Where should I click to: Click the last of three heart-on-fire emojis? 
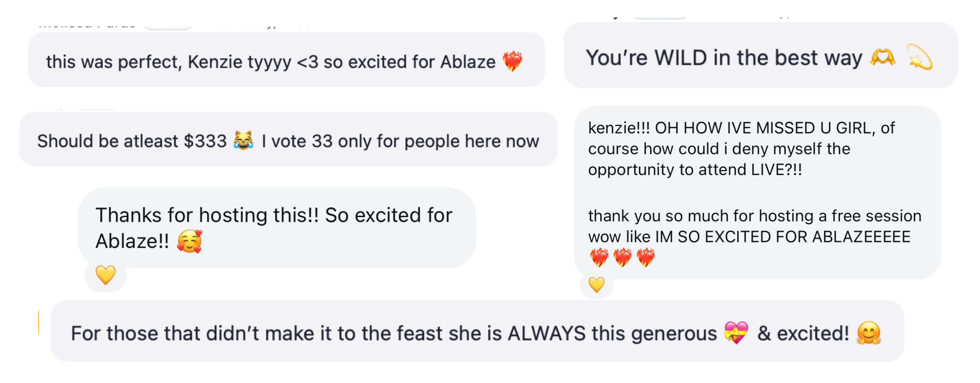point(645,257)
